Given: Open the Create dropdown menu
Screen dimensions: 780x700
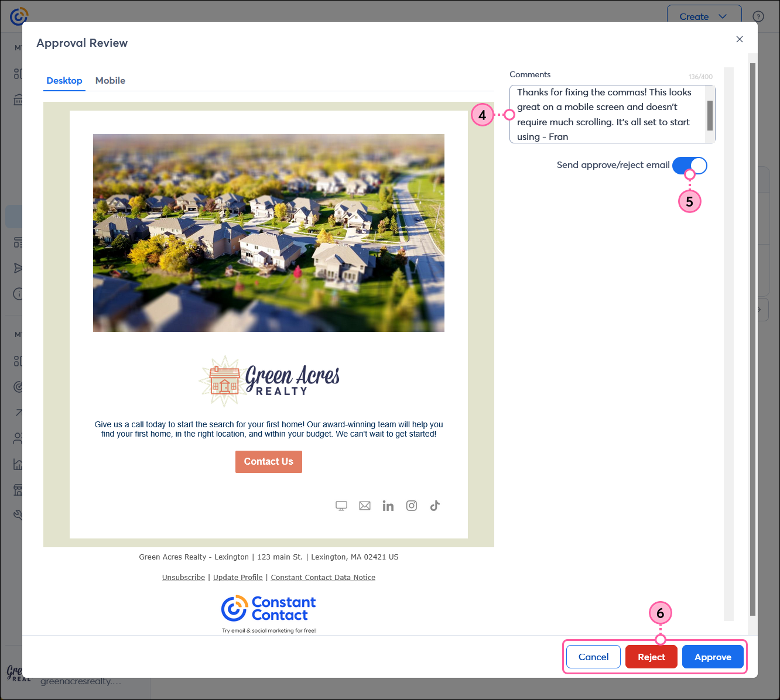Looking at the screenshot, I should 704,16.
